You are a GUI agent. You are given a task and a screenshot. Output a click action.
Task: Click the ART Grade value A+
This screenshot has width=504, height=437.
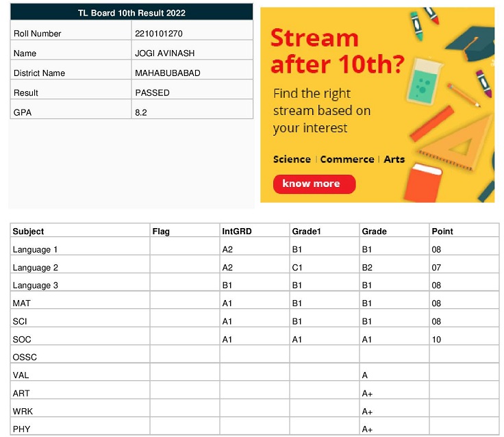pyautogui.click(x=367, y=393)
